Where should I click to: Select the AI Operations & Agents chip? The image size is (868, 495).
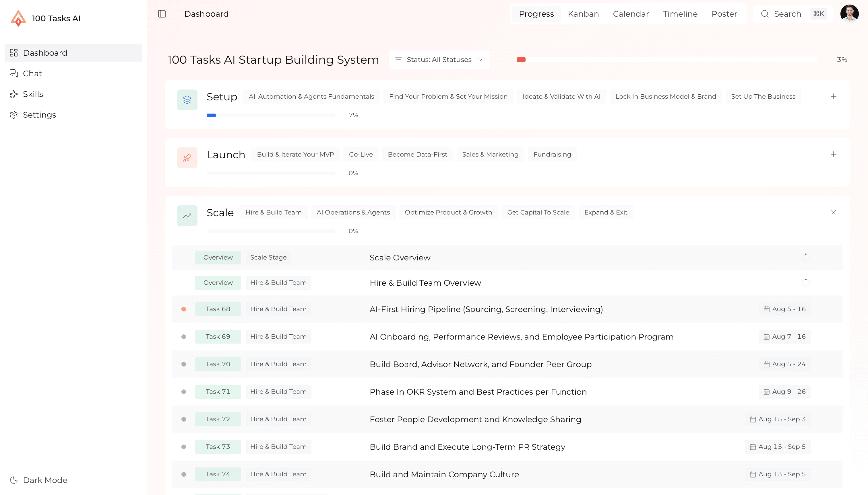click(353, 213)
